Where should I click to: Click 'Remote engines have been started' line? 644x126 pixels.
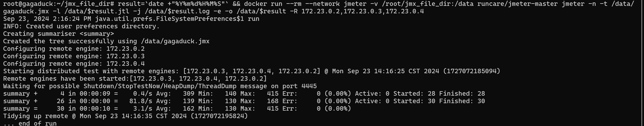(135, 79)
